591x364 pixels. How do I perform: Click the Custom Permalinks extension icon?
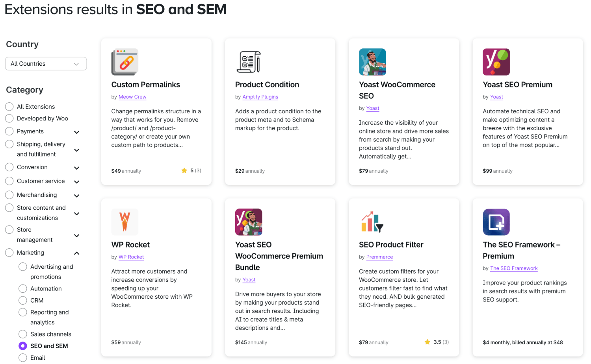click(125, 62)
